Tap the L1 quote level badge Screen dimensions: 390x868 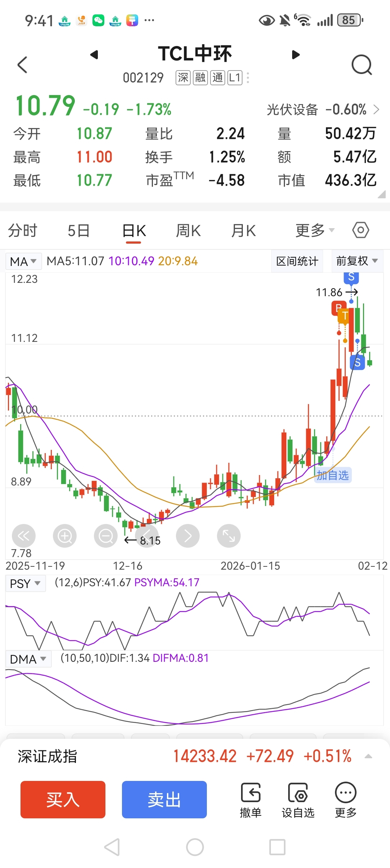[235, 78]
